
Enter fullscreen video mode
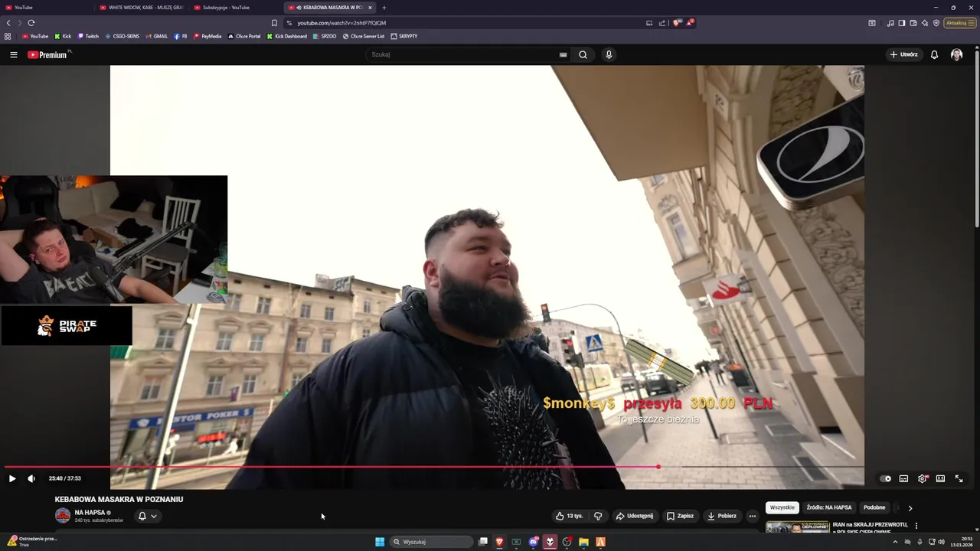[959, 478]
